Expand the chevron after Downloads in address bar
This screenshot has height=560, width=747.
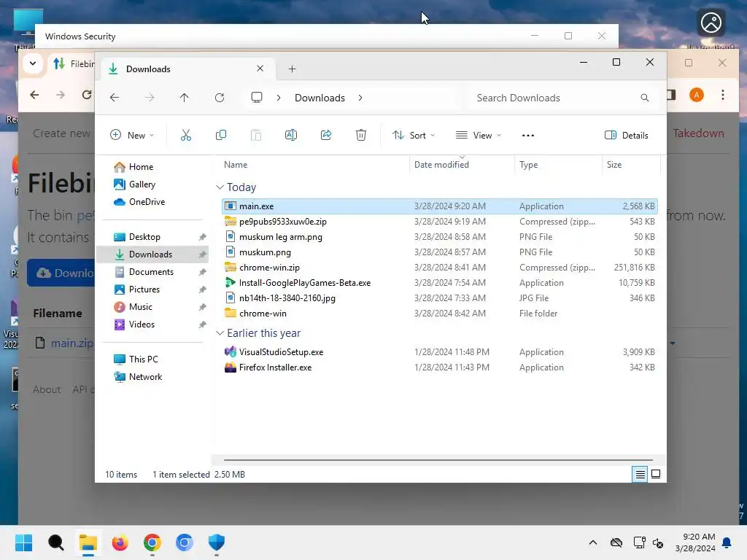pyautogui.click(x=360, y=98)
